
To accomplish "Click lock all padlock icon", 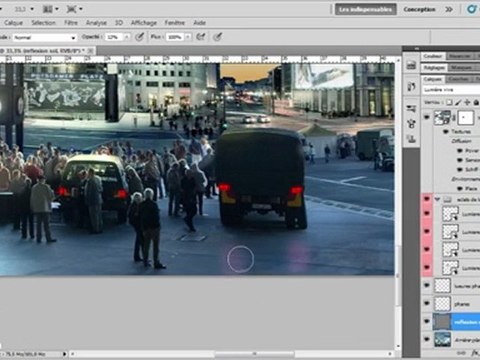I will pyautogui.click(x=476, y=102).
